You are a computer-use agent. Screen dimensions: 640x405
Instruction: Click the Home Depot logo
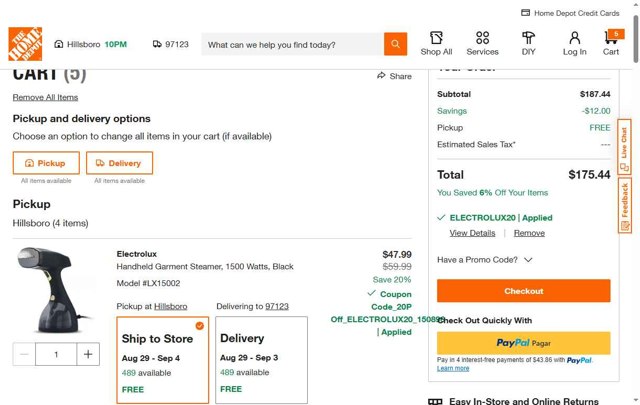[x=25, y=44]
